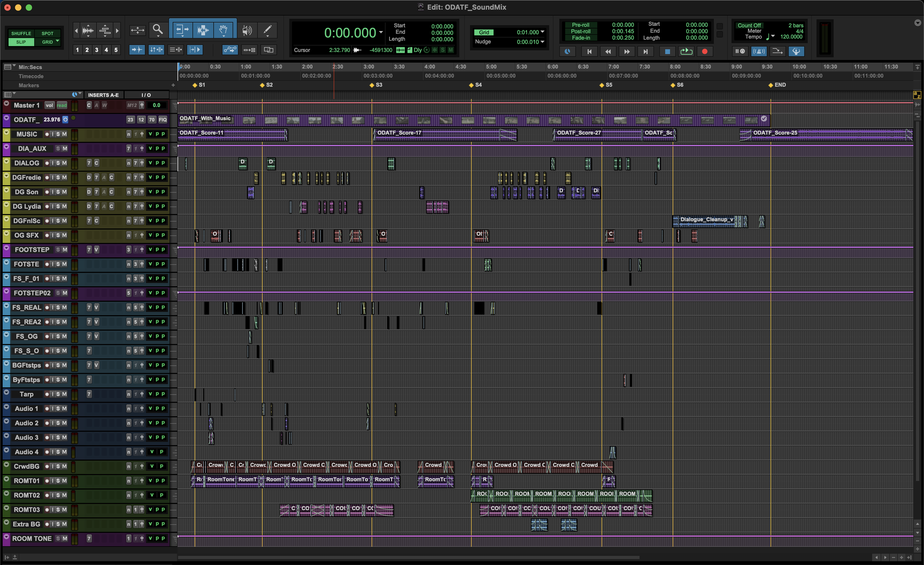Mute the DG Son track
The image size is (924, 565).
[x=65, y=192]
